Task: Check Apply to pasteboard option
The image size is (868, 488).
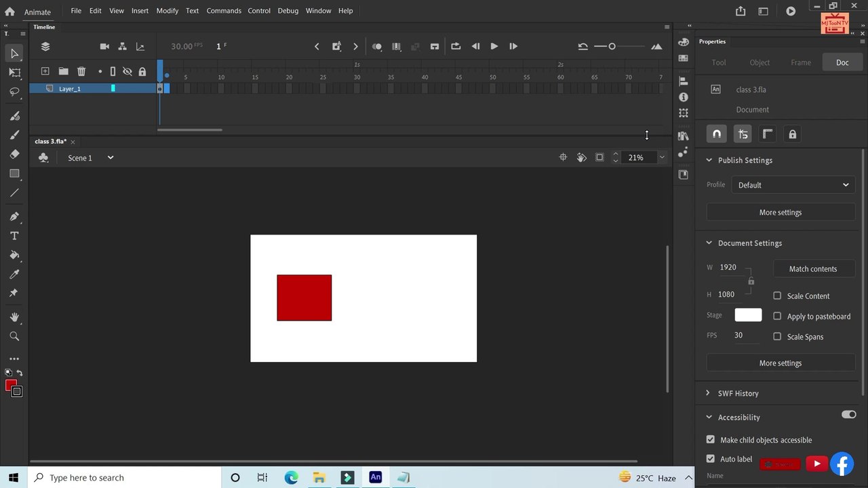Action: click(777, 316)
